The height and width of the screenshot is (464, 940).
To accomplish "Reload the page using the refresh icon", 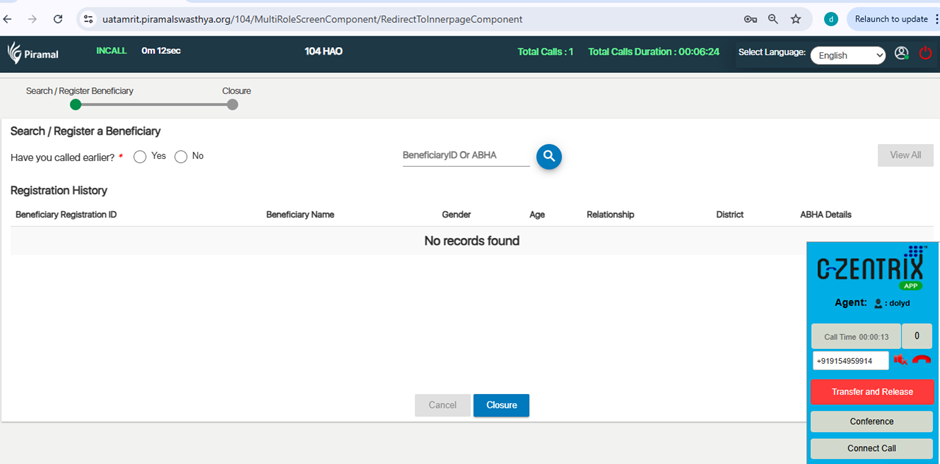I will pos(58,19).
